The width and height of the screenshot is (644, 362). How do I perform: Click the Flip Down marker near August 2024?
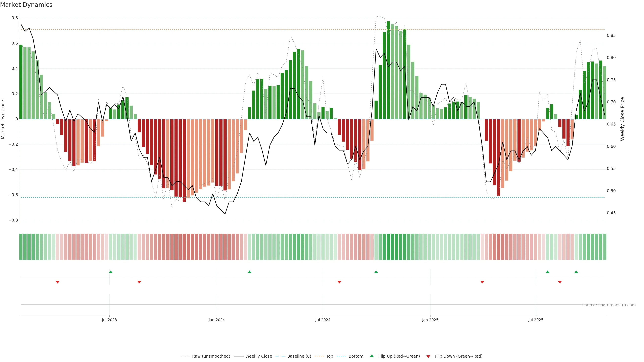(339, 282)
